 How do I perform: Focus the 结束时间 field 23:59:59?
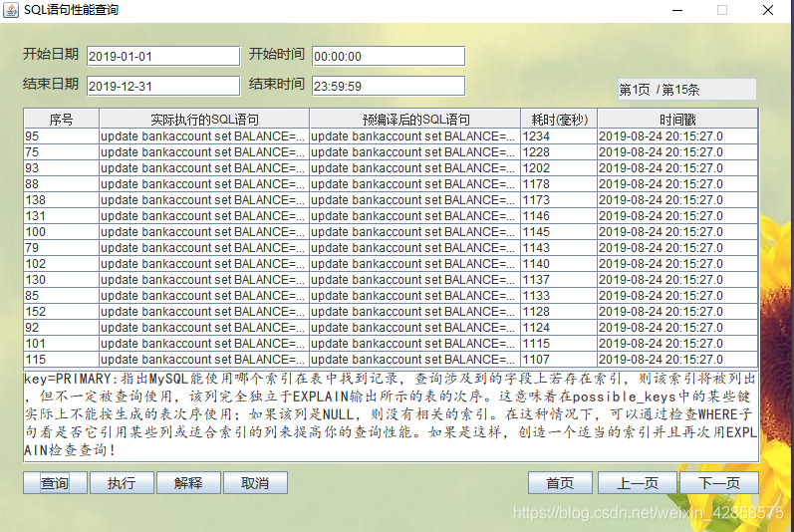(x=389, y=86)
